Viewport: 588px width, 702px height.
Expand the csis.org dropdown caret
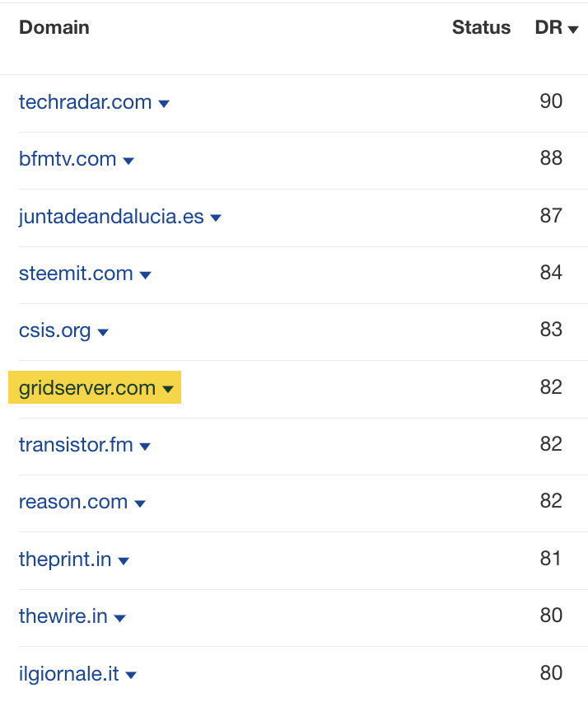pyautogui.click(x=102, y=332)
